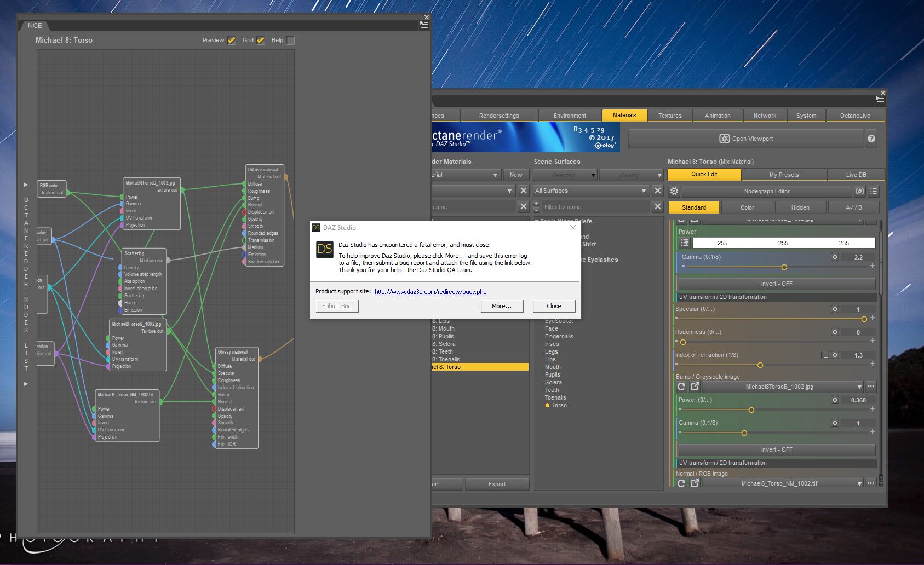Click the Power color list icon
The height and width of the screenshot is (565, 924).
(x=685, y=243)
